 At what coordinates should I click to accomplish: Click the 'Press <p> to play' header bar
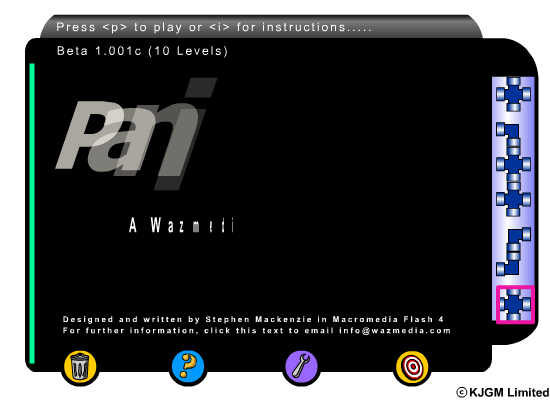(x=261, y=27)
